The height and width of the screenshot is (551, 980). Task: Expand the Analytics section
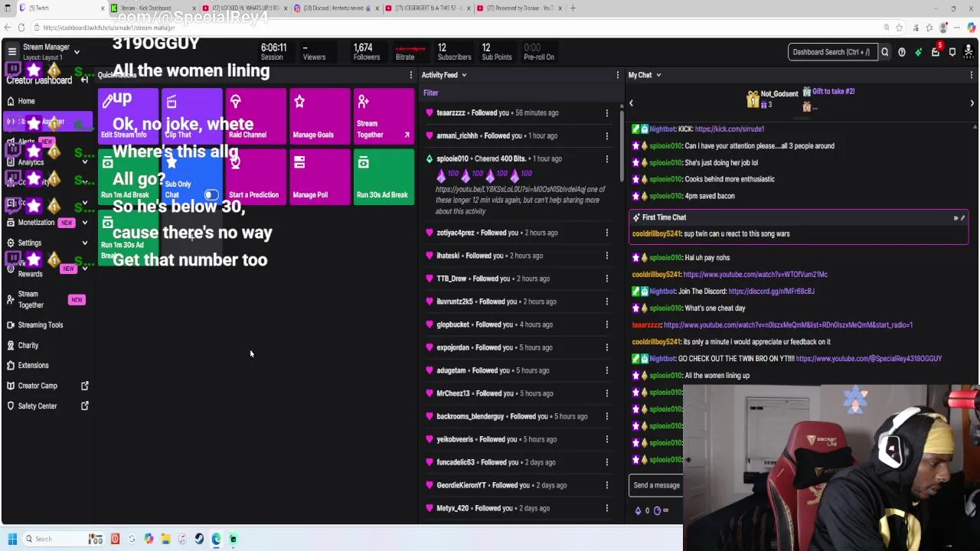(84, 162)
